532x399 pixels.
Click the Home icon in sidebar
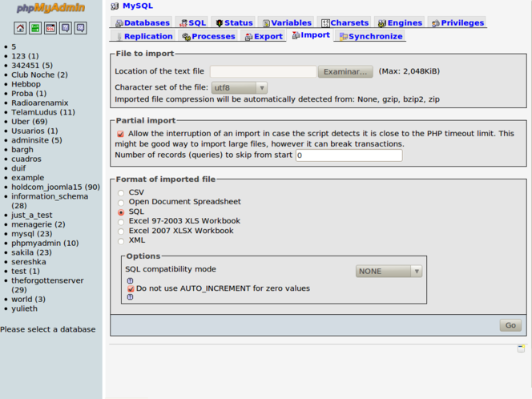point(21,28)
